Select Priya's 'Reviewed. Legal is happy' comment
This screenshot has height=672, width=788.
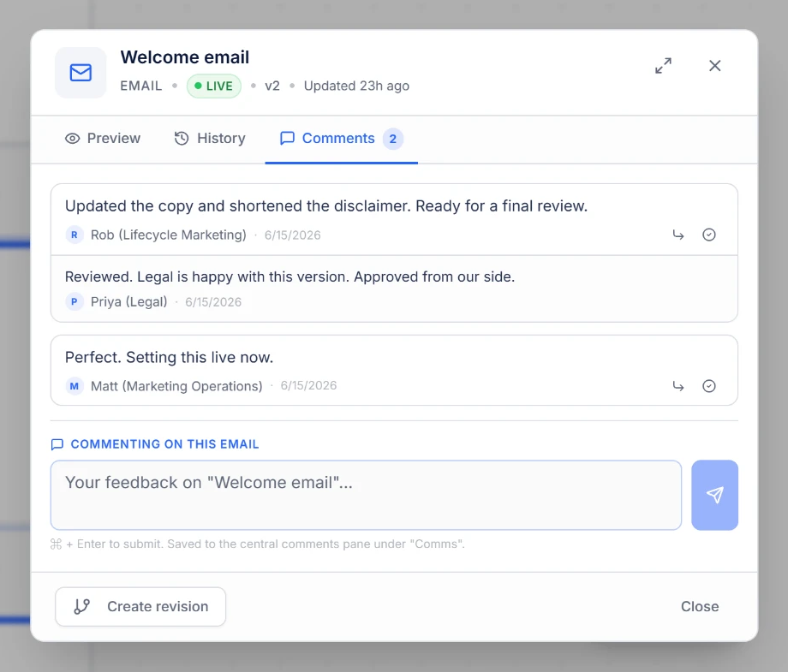(290, 277)
